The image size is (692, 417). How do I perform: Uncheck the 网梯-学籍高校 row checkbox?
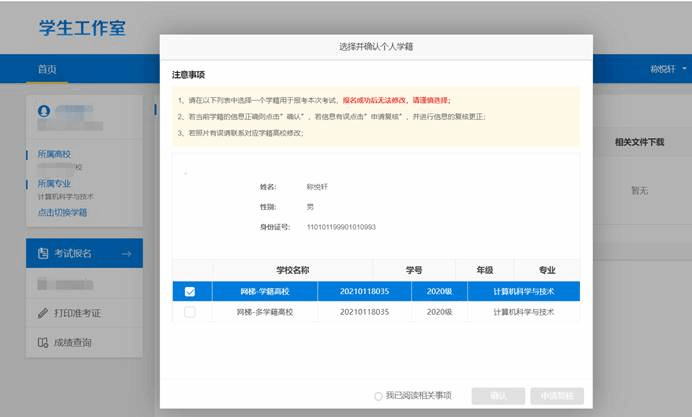pyautogui.click(x=190, y=292)
